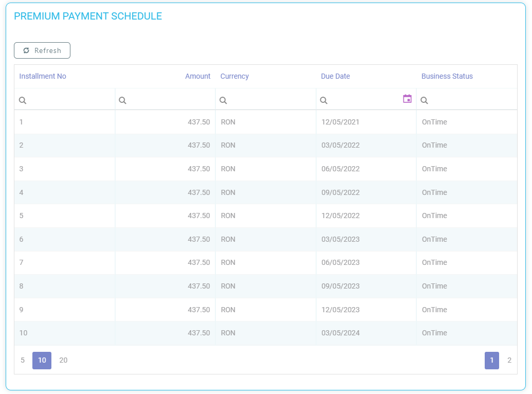Sort by Installment No column header

[43, 76]
